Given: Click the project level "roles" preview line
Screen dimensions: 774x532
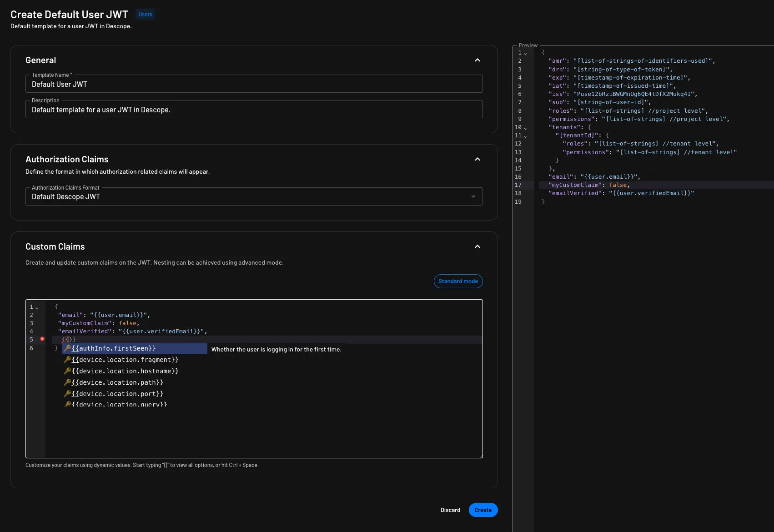Looking at the screenshot, I should pyautogui.click(x=628, y=111).
